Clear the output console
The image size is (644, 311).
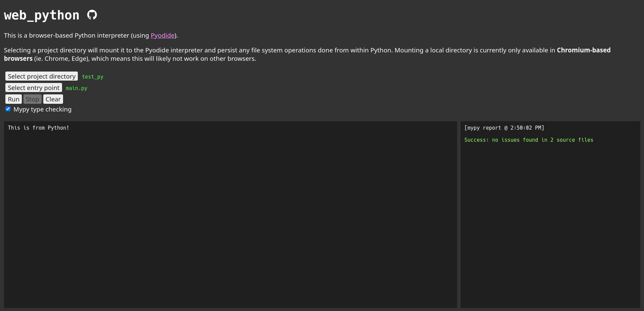tap(53, 99)
